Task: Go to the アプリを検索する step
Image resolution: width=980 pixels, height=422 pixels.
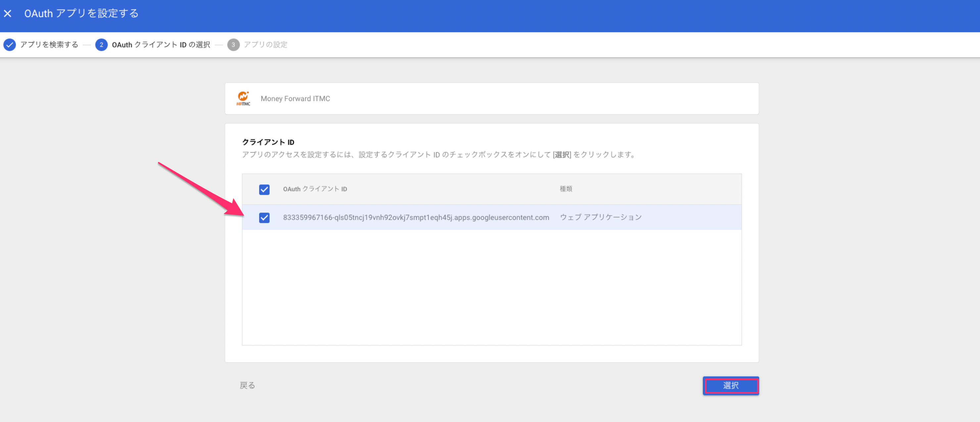Action: [49, 45]
